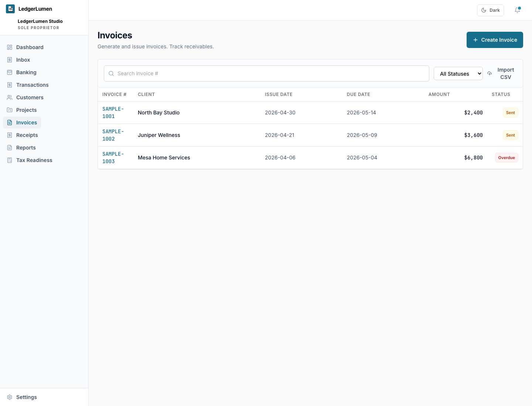Click the INVOICE # column header

(114, 94)
